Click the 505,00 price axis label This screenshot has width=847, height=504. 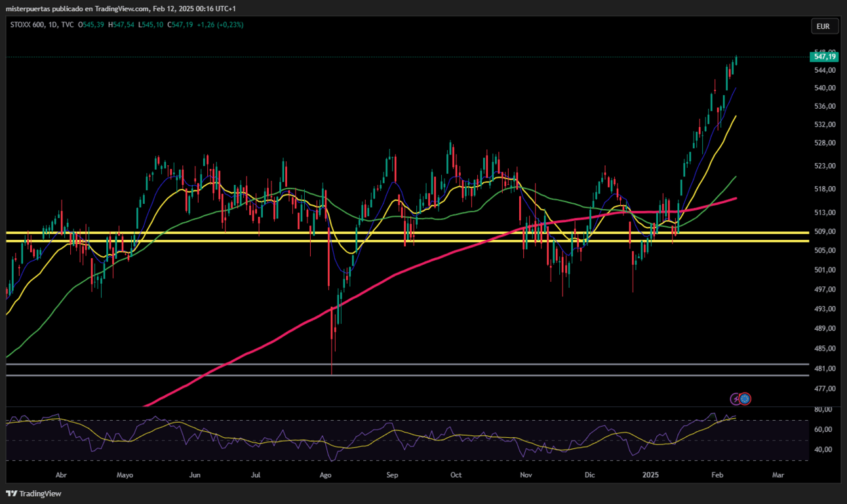point(825,250)
